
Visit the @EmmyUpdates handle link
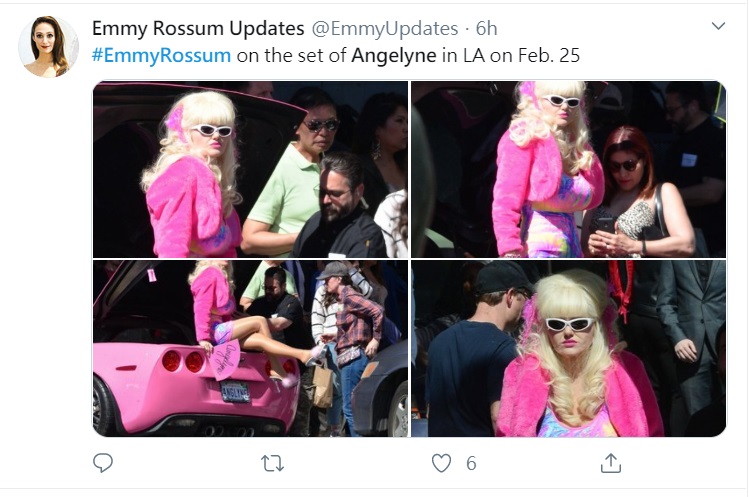point(385,29)
